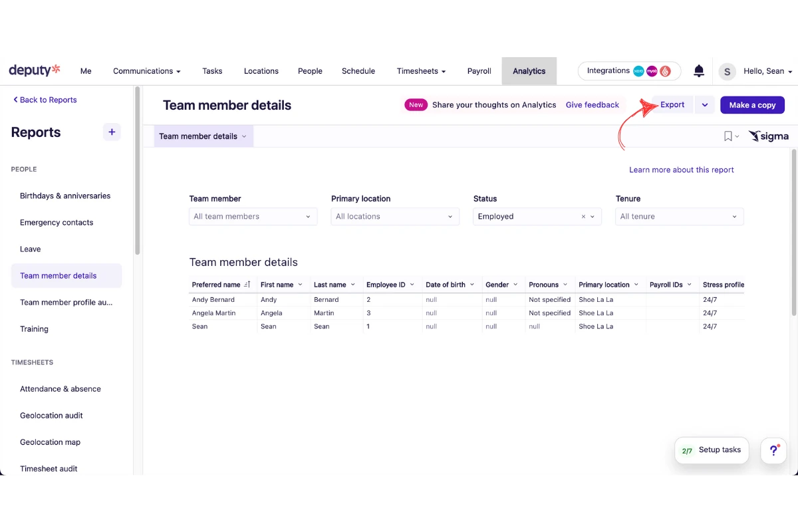Open the Primary location column menu
The height and width of the screenshot is (532, 798).
(636, 285)
